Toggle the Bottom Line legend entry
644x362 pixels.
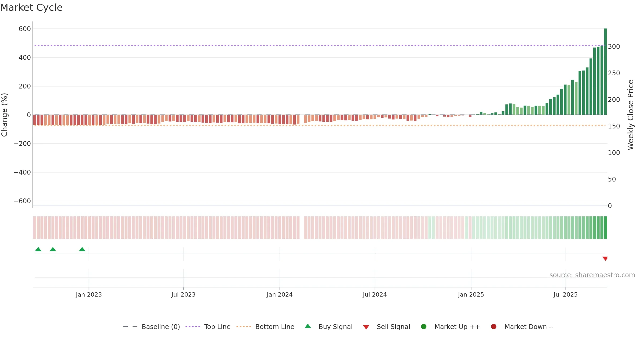pyautogui.click(x=275, y=327)
